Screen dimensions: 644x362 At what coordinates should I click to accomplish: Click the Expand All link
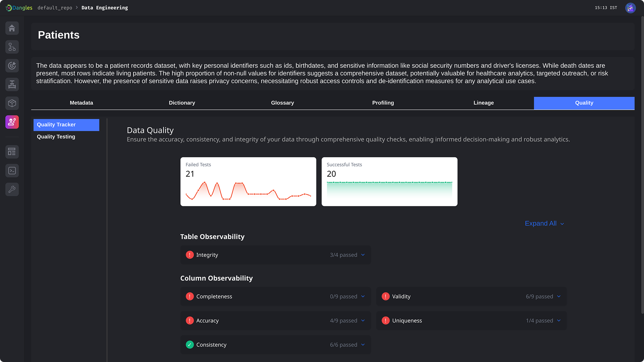[544, 224]
